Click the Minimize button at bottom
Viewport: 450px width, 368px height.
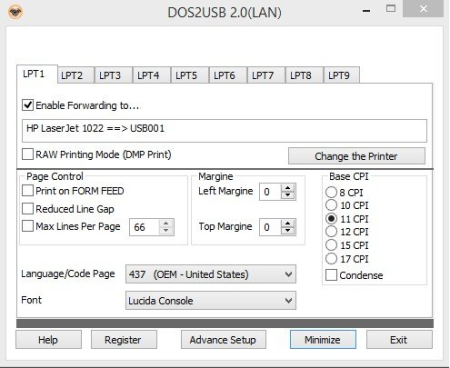click(323, 340)
